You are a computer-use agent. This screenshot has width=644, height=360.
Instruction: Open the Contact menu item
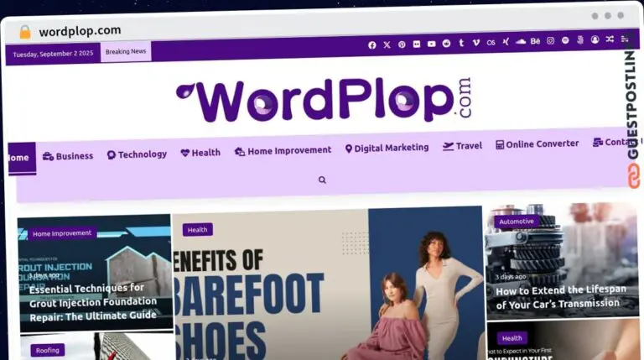pos(612,142)
